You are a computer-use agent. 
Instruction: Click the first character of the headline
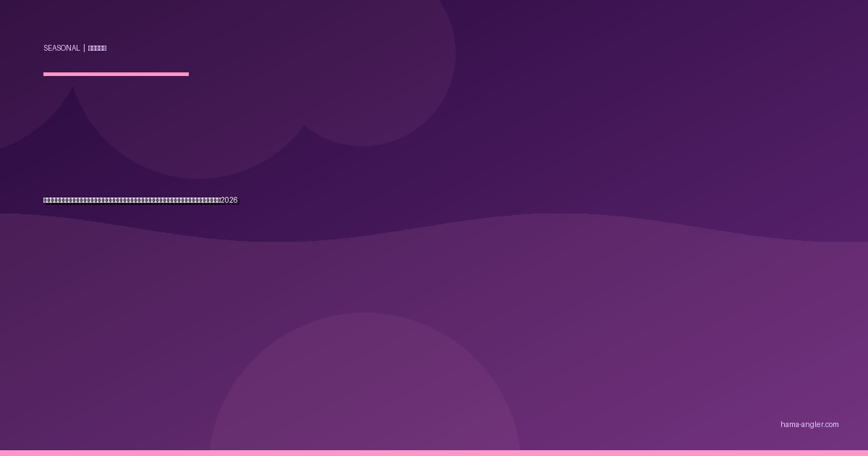pyautogui.click(x=46, y=200)
